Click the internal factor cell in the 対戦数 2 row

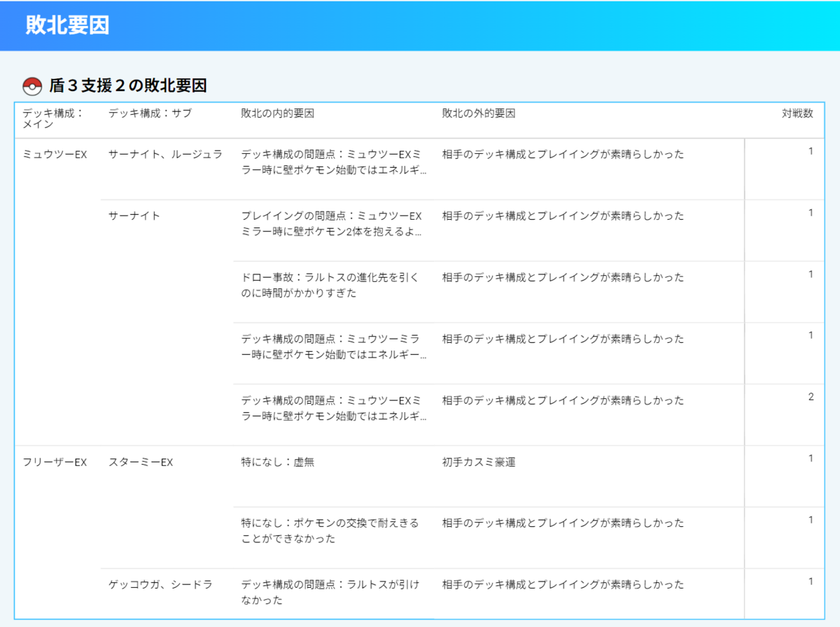pos(333,409)
